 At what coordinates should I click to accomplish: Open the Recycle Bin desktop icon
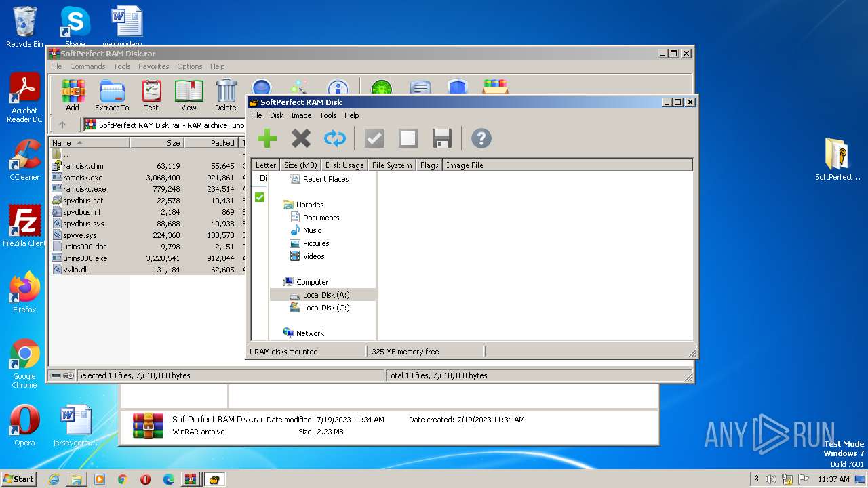click(x=24, y=27)
